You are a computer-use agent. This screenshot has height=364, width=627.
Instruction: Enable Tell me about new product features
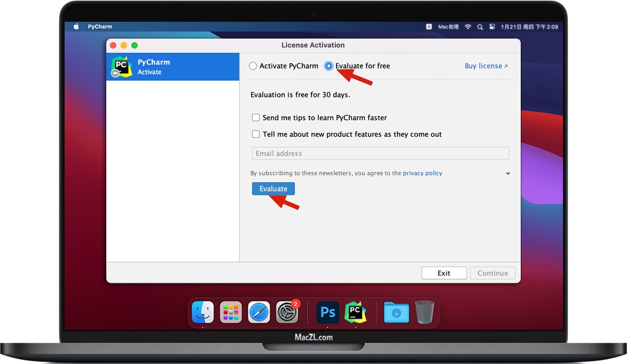point(256,134)
